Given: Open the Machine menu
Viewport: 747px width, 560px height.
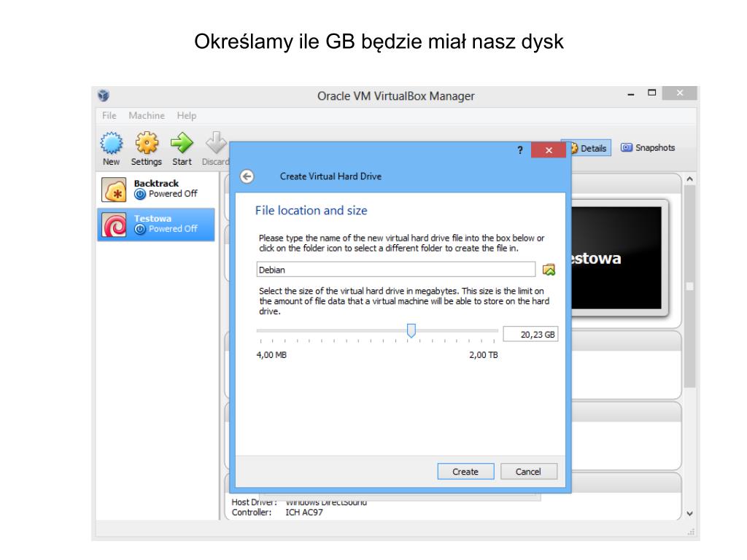Looking at the screenshot, I should 147,116.
